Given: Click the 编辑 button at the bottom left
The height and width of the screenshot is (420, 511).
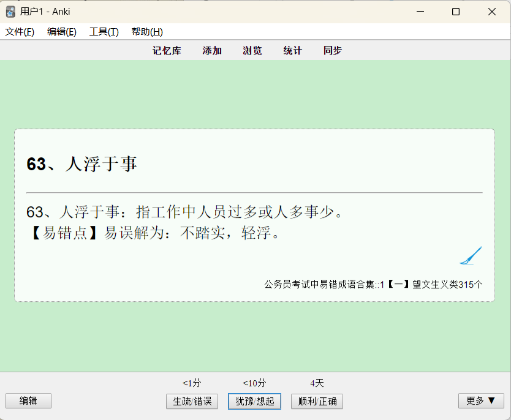Looking at the screenshot, I should point(28,401).
